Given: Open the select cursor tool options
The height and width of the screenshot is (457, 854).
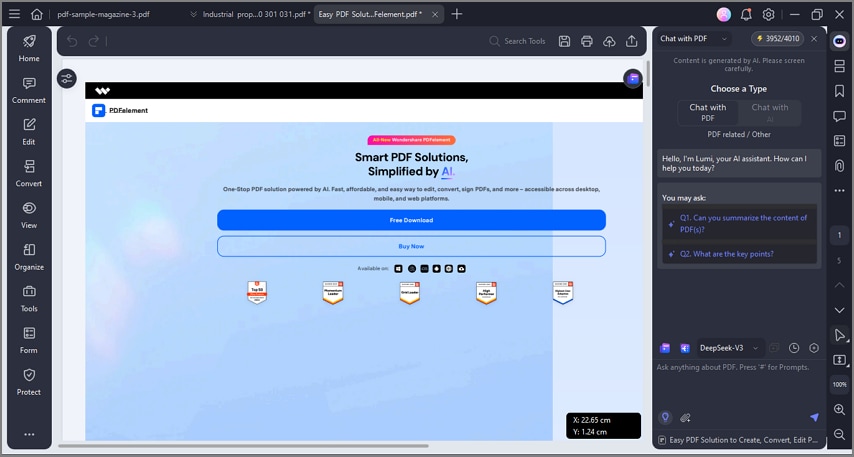Looking at the screenshot, I should point(839,336).
